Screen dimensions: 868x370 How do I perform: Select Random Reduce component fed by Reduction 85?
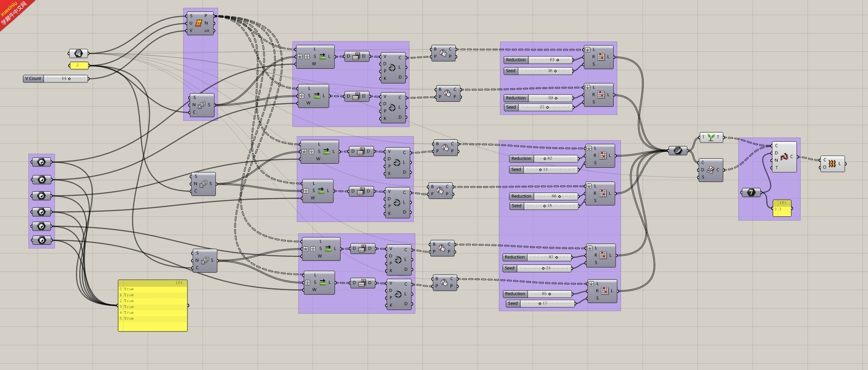pyautogui.click(x=602, y=291)
